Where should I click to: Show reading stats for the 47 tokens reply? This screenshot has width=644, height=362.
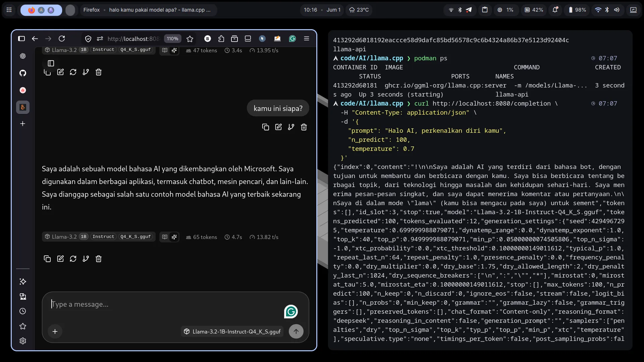[x=165, y=50]
